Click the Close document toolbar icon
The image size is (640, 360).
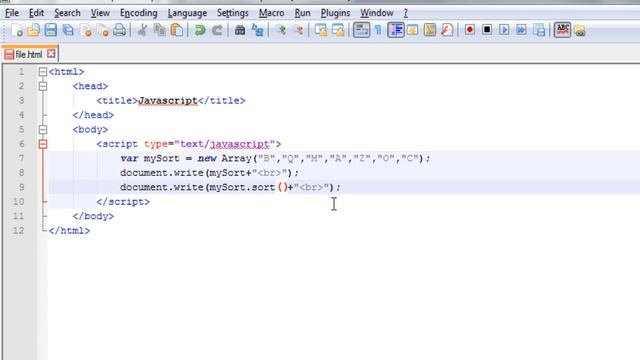tap(86, 30)
